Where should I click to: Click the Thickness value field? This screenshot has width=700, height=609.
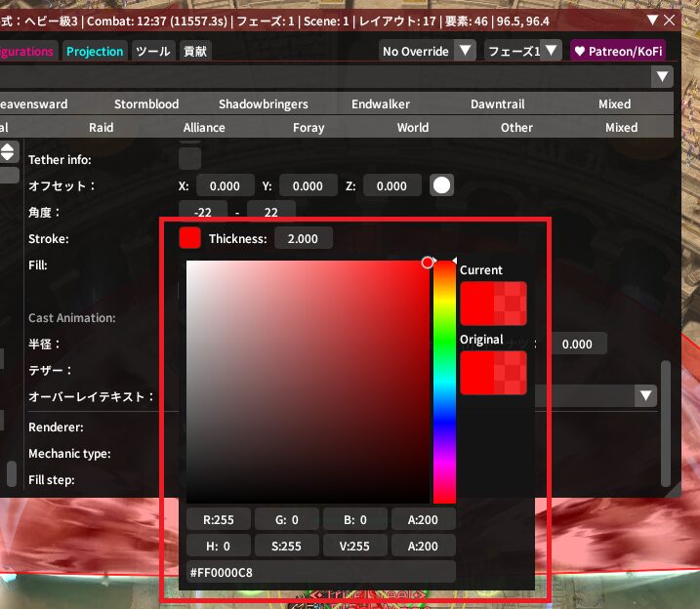click(x=303, y=238)
